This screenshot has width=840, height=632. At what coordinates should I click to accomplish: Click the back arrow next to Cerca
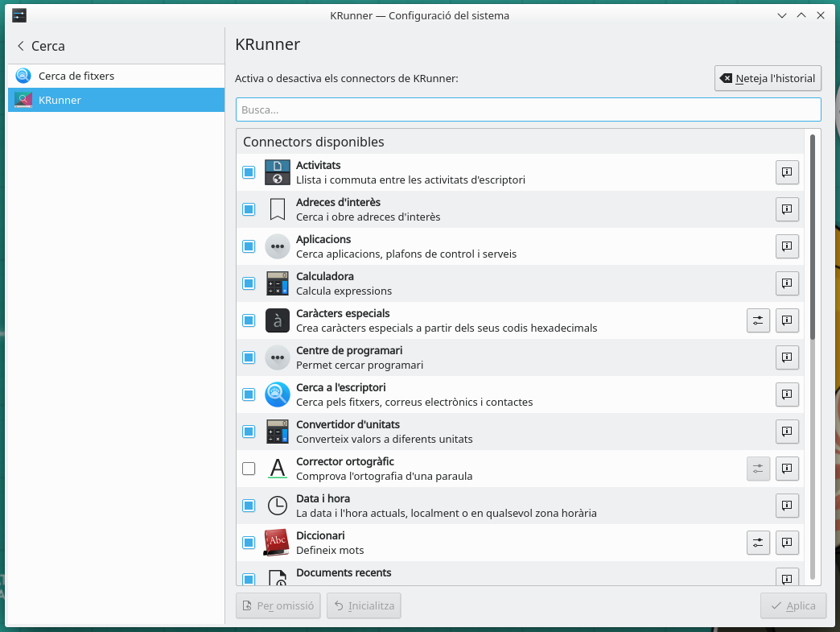point(20,46)
